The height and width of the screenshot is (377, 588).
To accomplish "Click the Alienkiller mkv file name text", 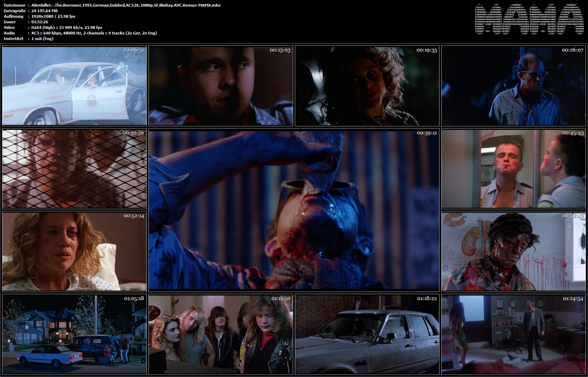I will click(x=126, y=5).
